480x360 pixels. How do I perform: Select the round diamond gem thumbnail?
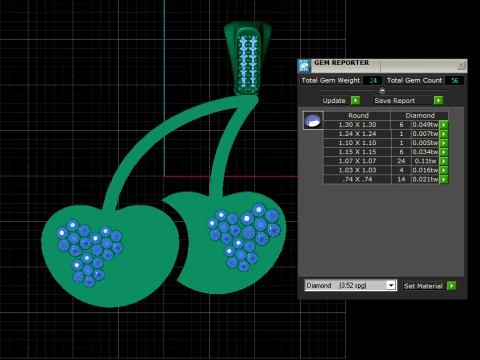pyautogui.click(x=313, y=120)
